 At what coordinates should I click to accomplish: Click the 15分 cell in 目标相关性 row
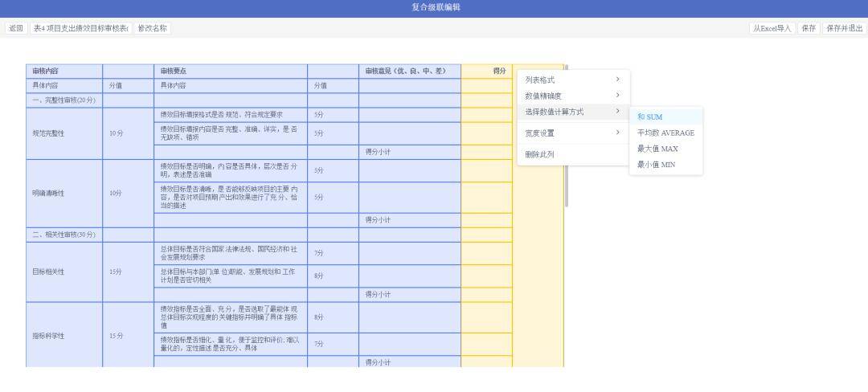click(x=128, y=272)
